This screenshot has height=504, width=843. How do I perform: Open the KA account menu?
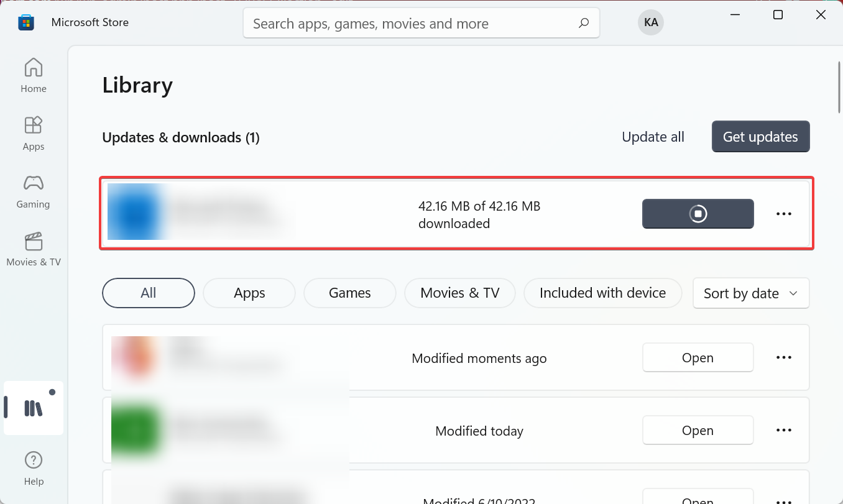click(x=650, y=22)
